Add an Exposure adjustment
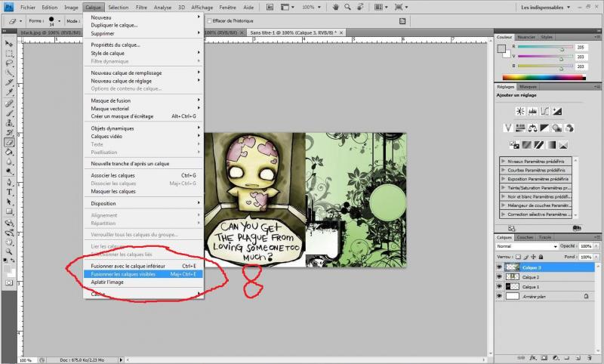Image resolution: width=604 pixels, height=364 pixels. [x=557, y=111]
